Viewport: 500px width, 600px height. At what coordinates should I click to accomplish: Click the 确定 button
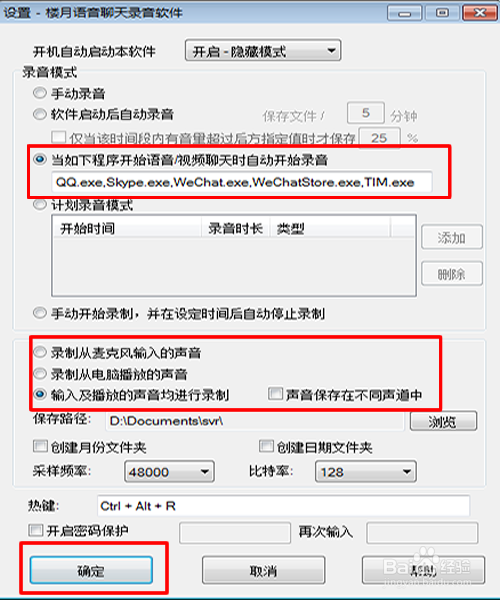coord(91,571)
